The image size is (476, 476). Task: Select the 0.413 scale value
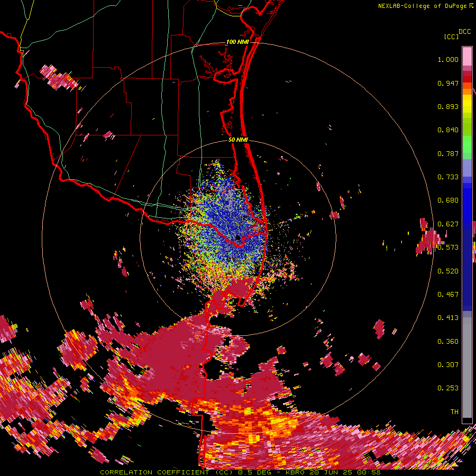point(448,318)
